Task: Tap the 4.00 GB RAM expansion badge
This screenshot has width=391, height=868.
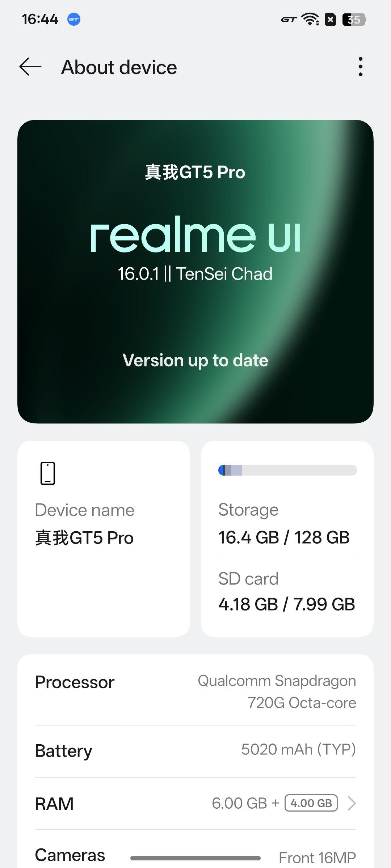Action: (311, 803)
